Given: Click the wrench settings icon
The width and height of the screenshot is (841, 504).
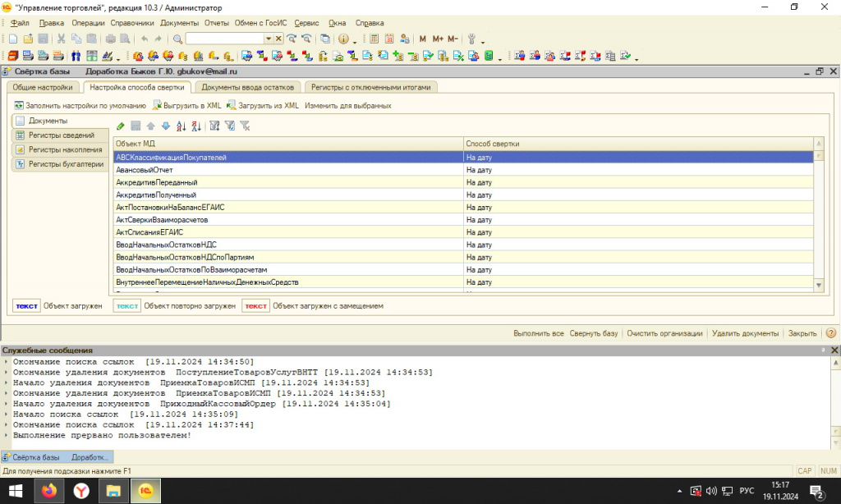Looking at the screenshot, I should point(472,39).
